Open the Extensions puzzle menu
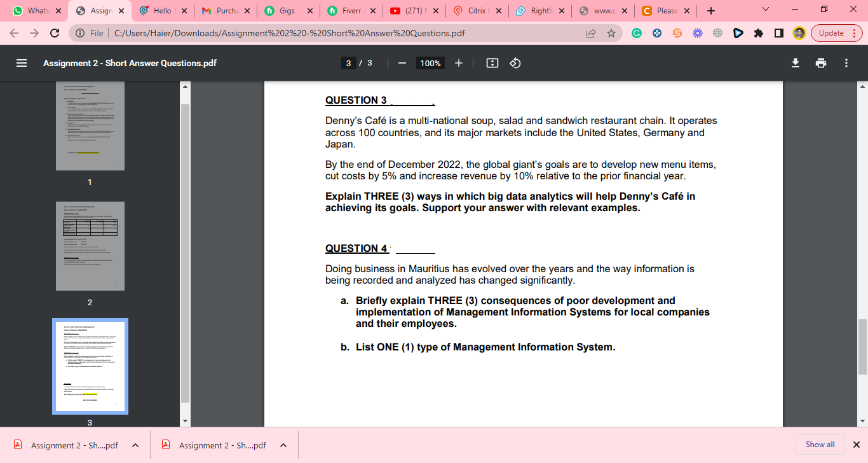The width and height of the screenshot is (868, 463). coord(758,33)
